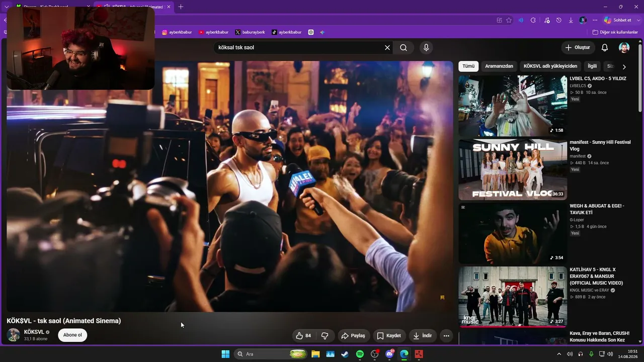Open Discord from the taskbar

click(389, 354)
